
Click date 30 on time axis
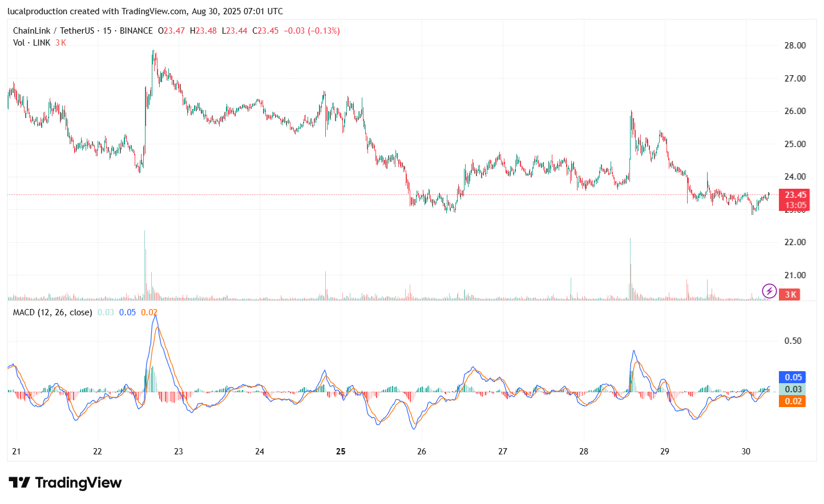pos(746,452)
